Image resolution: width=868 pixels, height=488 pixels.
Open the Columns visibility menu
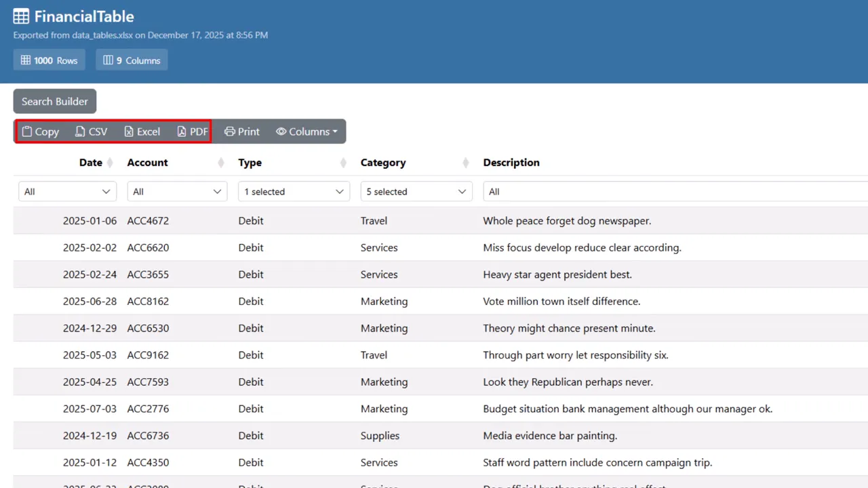(307, 131)
